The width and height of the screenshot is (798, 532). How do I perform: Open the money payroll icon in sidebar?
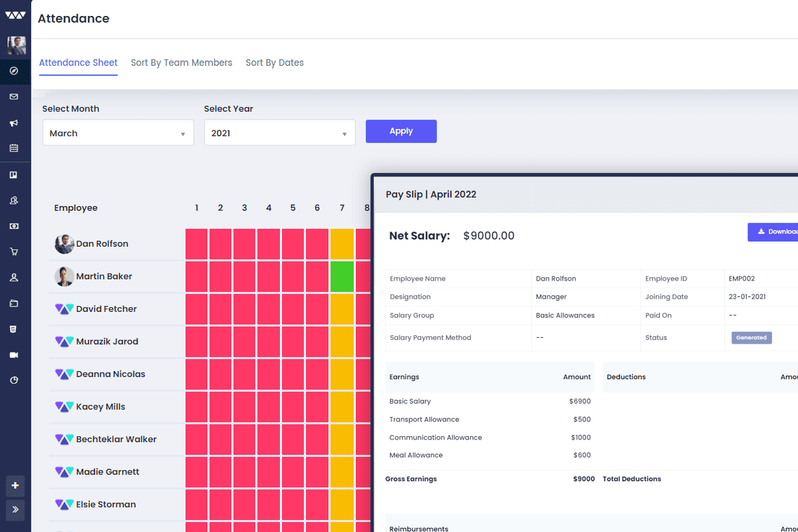pos(14,226)
